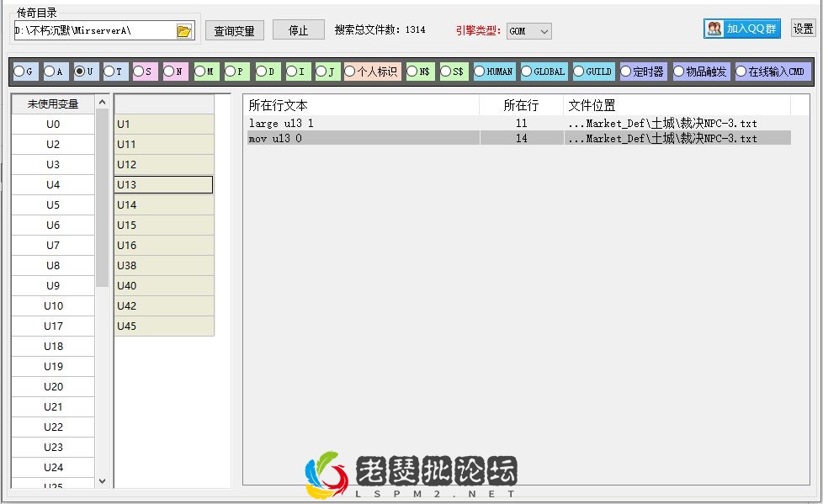The height and width of the screenshot is (504, 823).
Task: Select the 'large u13 1' result row
Action: (x=519, y=124)
